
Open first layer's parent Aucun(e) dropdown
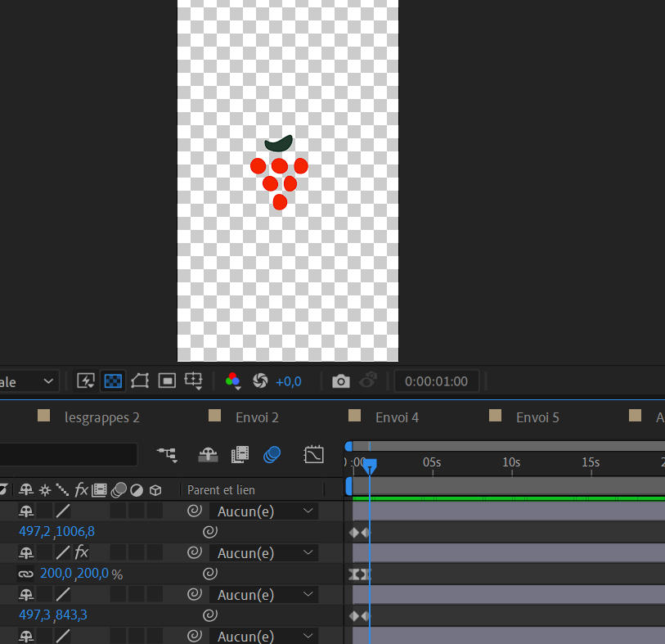tap(263, 511)
